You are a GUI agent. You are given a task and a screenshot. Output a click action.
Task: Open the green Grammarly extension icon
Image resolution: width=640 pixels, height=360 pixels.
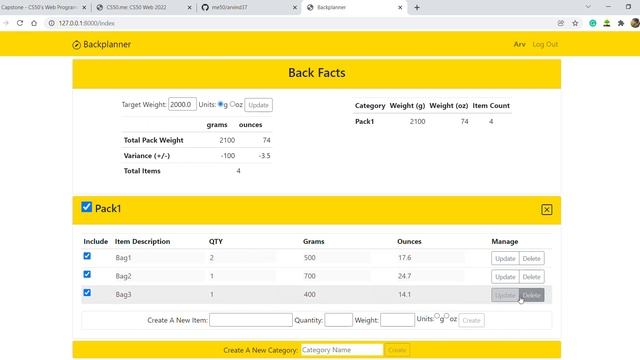(x=593, y=23)
